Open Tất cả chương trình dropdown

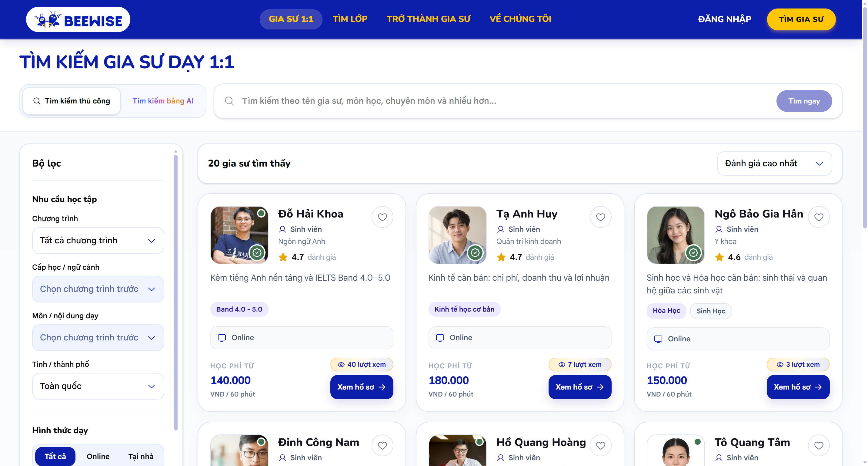click(x=98, y=240)
